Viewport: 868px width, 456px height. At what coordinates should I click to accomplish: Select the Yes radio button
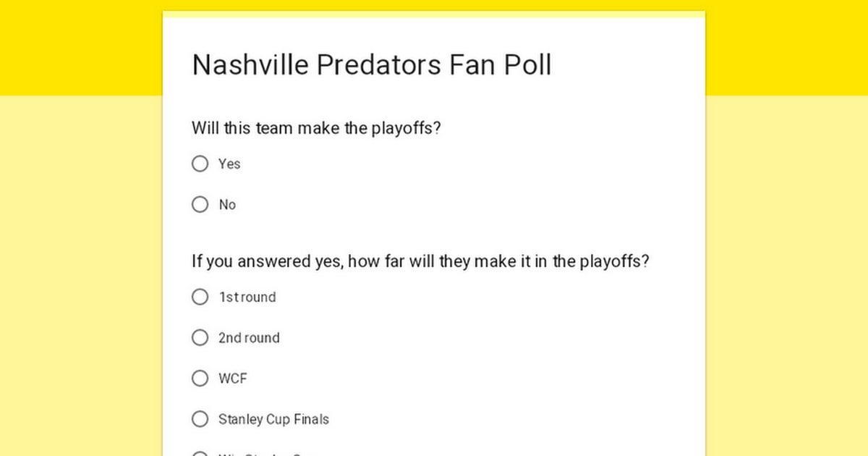[200, 164]
